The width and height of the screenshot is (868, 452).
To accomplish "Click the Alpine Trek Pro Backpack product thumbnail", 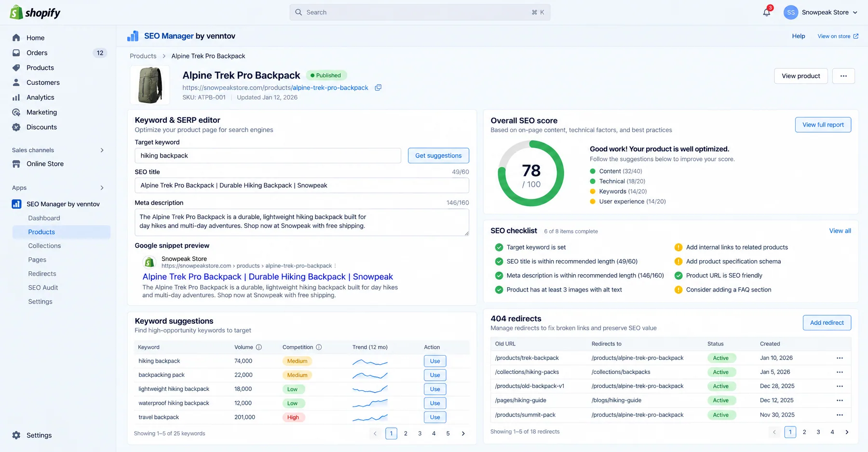I will click(x=150, y=85).
